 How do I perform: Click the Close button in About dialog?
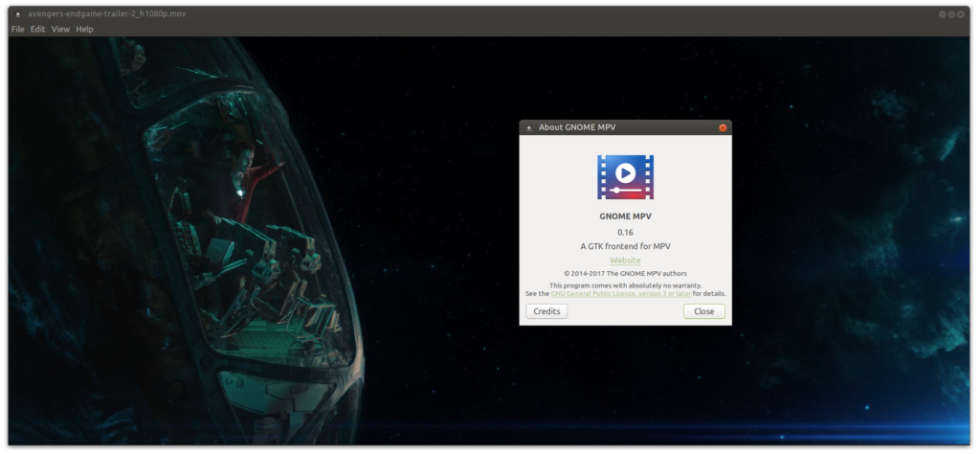point(703,311)
